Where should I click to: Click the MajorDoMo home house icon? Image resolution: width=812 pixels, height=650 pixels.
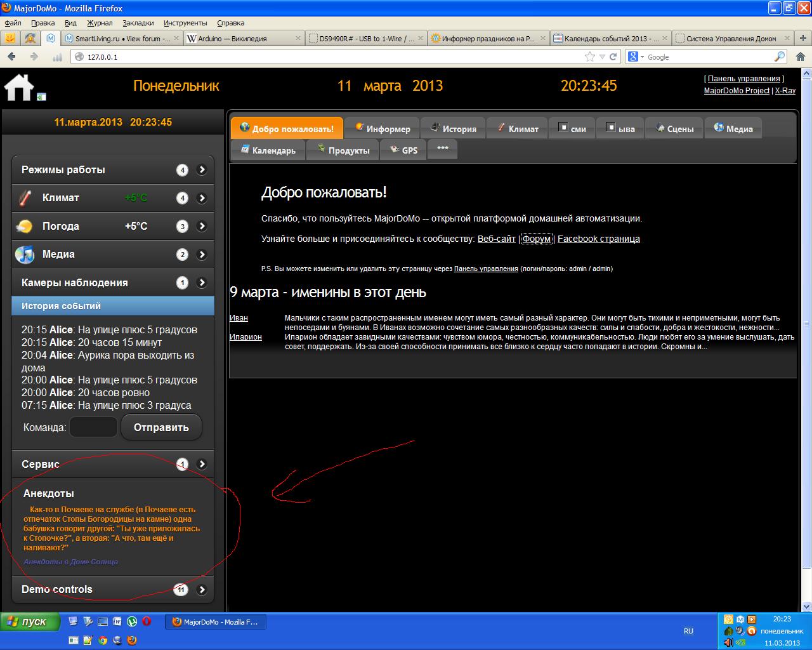(19, 87)
